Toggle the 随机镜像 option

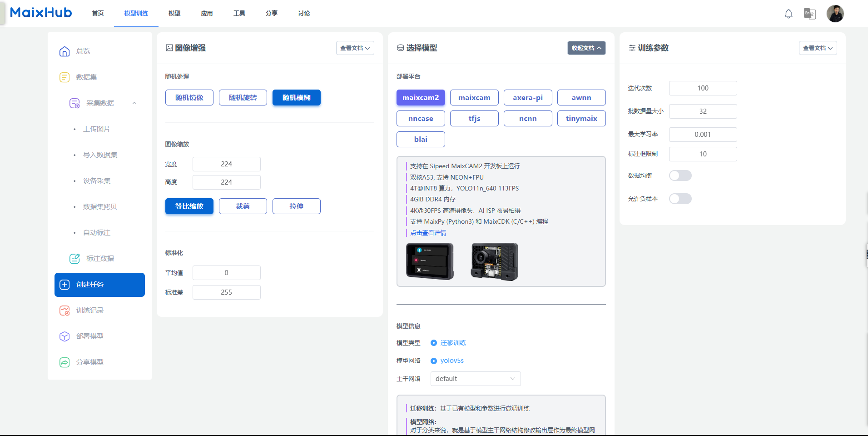[x=189, y=98]
